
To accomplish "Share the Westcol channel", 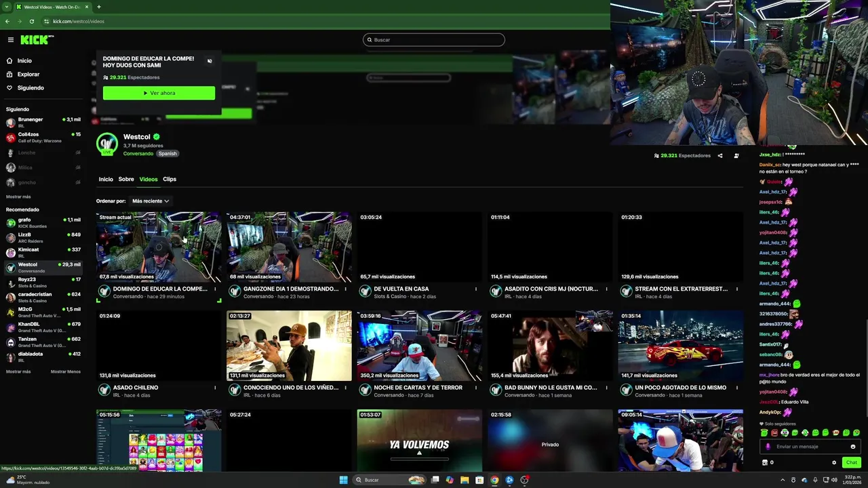I will click(x=720, y=155).
